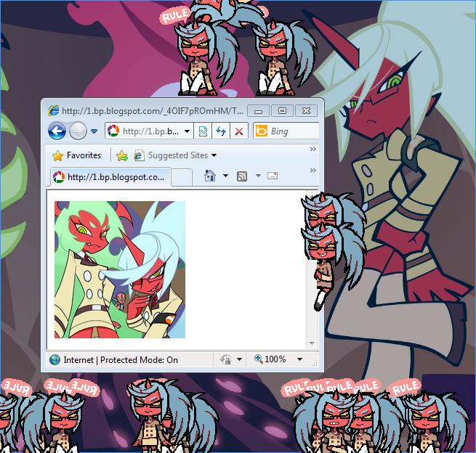Select the 1.bp.blogspot.co... tab
The image size is (476, 453).
pyautogui.click(x=110, y=177)
